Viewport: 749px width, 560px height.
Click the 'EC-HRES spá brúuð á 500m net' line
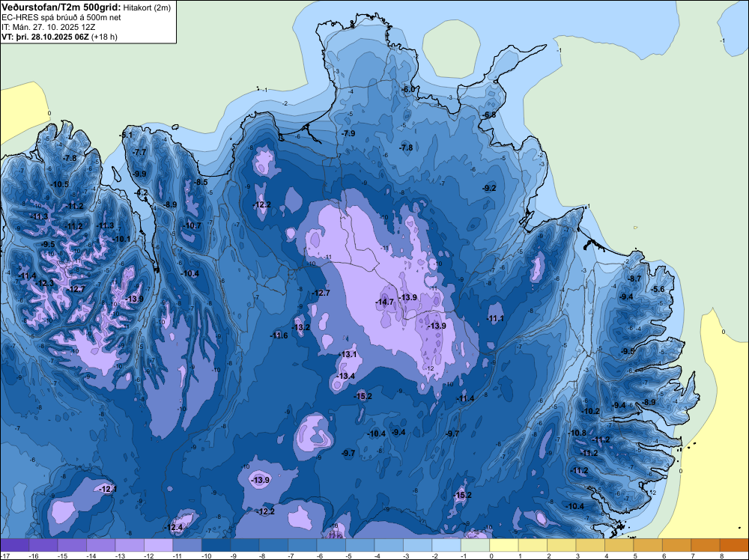coord(61,18)
